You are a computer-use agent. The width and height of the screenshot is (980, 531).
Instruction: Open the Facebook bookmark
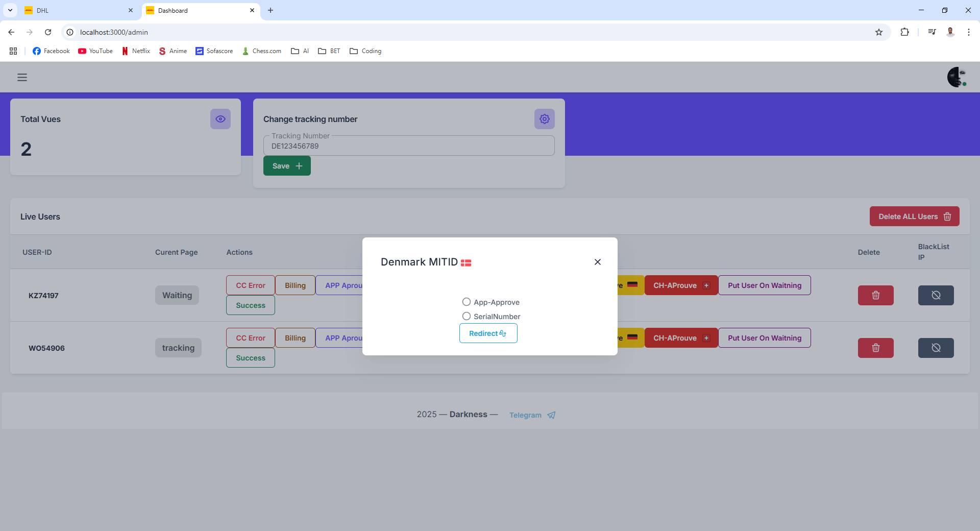pos(51,51)
